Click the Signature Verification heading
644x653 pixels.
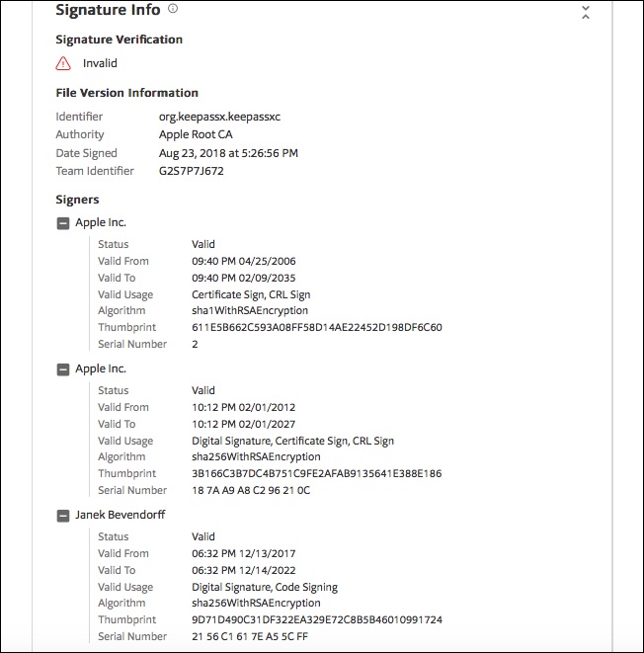120,40
